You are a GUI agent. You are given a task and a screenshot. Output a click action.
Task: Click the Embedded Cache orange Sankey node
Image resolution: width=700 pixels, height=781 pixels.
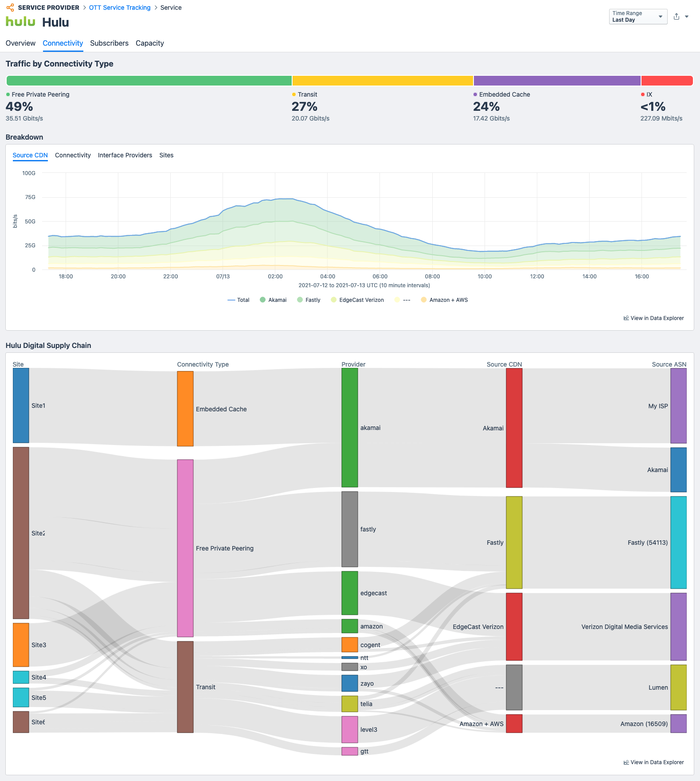(x=185, y=409)
